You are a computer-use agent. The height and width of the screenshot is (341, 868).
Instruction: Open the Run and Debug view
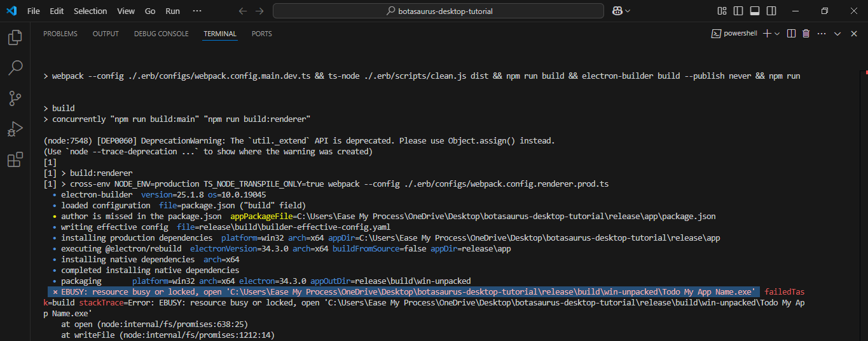(15, 129)
